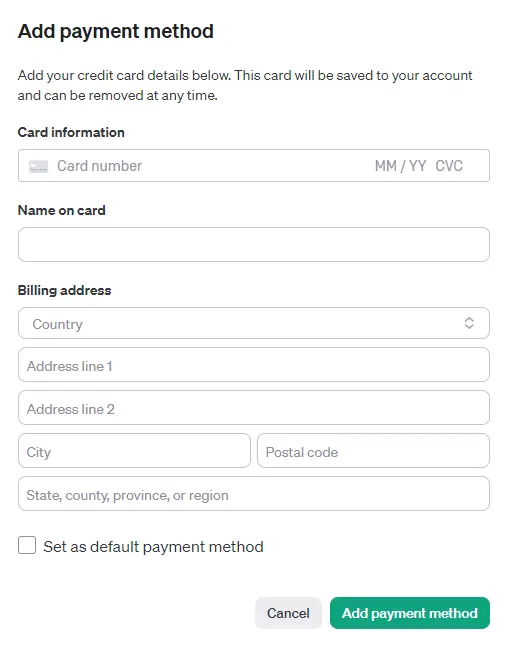Image resolution: width=509 pixels, height=647 pixels.
Task: Tick the default payment method checkbox
Action: click(27, 545)
